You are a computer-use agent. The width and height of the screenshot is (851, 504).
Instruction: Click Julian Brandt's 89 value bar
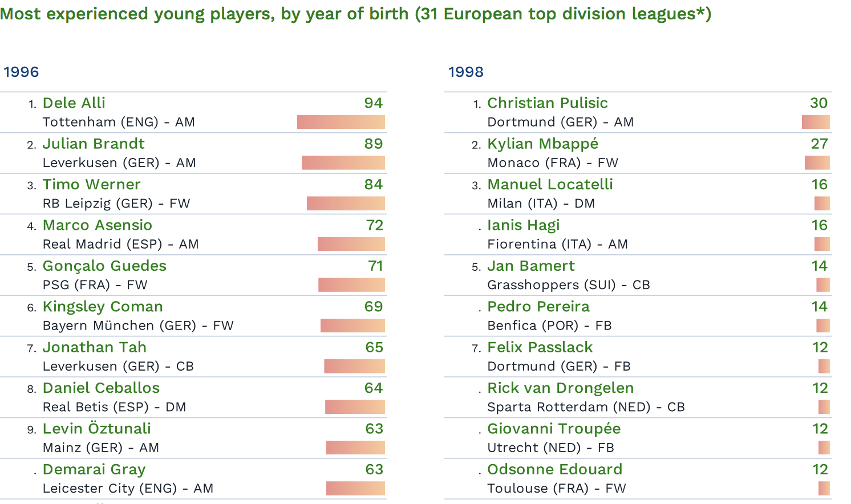343,163
